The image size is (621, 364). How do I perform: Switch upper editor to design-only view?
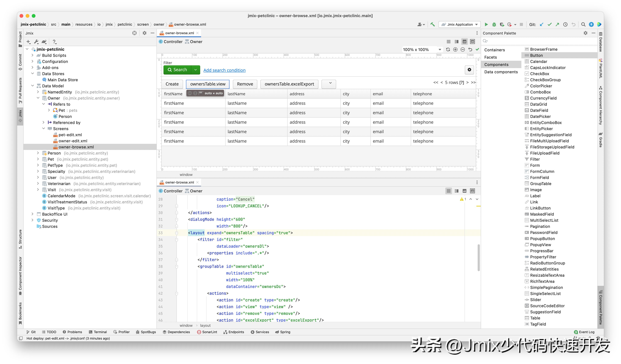464,42
